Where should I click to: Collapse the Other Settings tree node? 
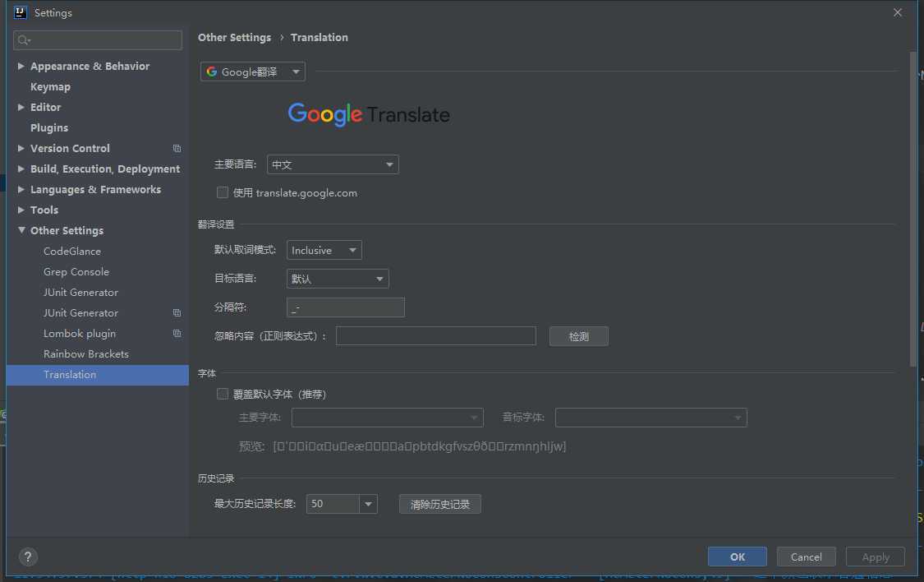(x=21, y=230)
